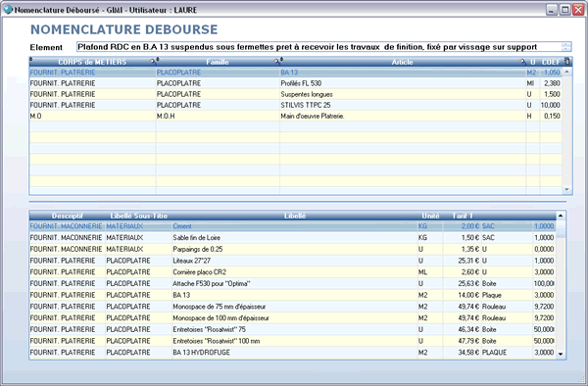Click the Libellé Sous-Titre column header
The image size is (588, 386).
139,216
